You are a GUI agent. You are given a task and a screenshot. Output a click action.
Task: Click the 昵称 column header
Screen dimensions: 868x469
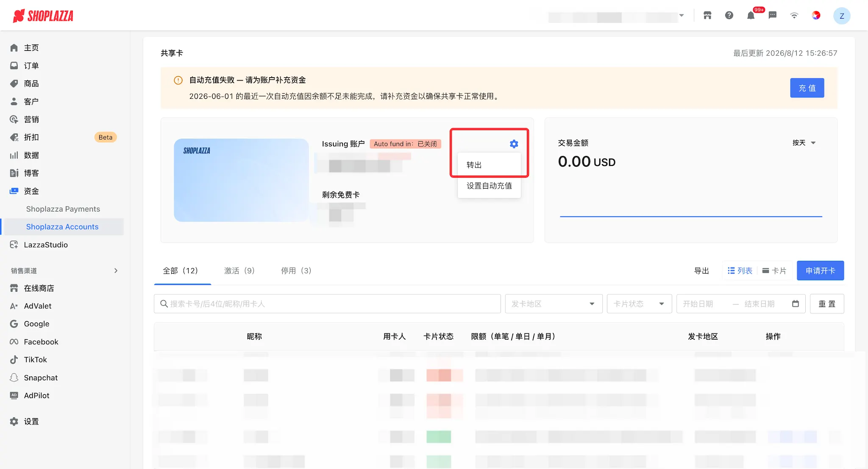coord(254,336)
